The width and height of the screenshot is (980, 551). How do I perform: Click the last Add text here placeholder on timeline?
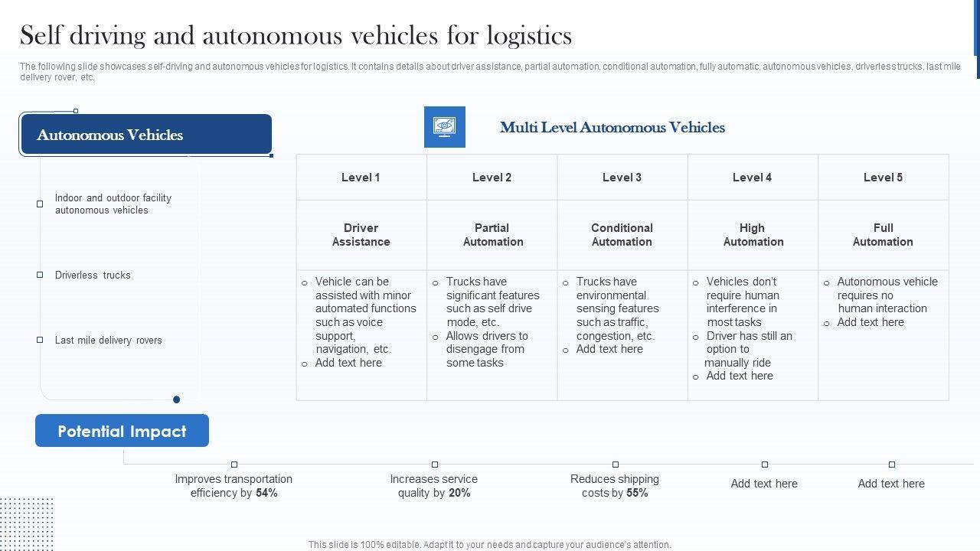point(891,484)
